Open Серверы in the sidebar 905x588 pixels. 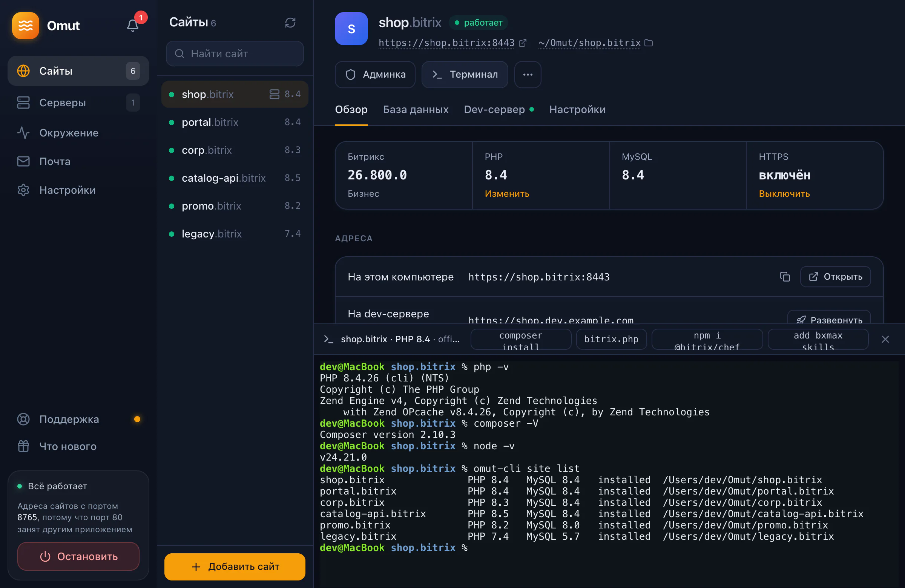(x=78, y=103)
